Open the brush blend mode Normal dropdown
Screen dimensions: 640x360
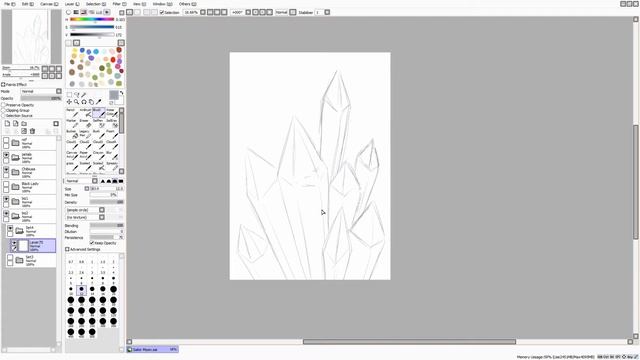(95, 181)
